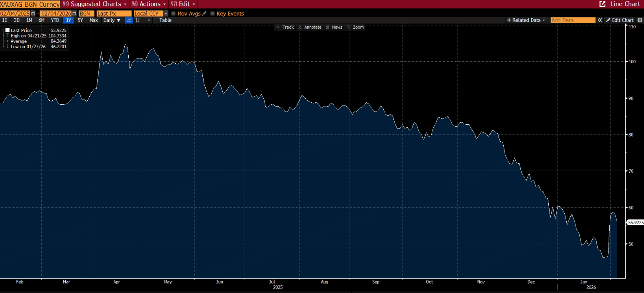The width and height of the screenshot is (644, 293).
Task: Open the start date calendar picker
Action: pos(33,14)
